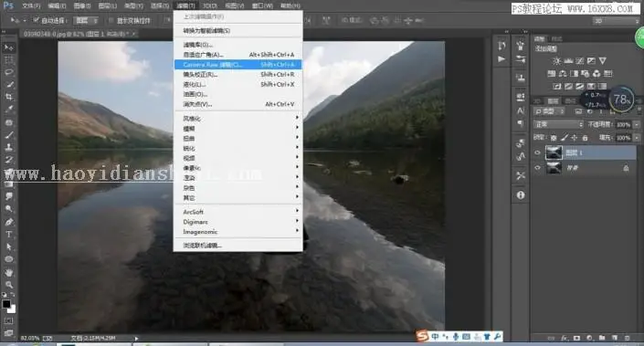Open the Info panel icon

tap(521, 195)
